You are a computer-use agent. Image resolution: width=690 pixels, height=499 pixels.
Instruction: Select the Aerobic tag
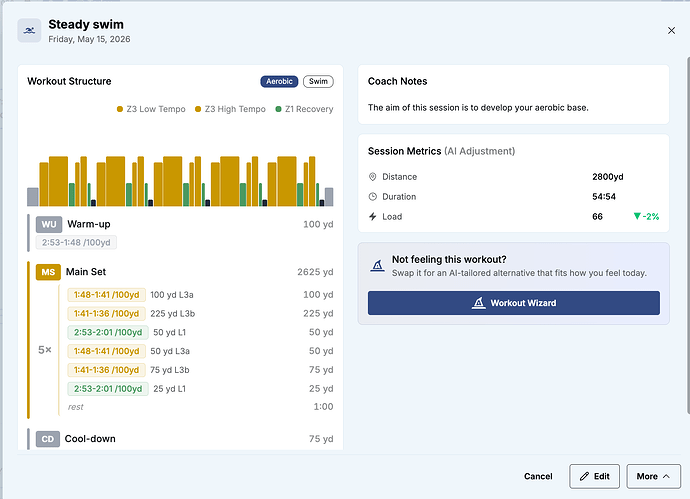[279, 81]
